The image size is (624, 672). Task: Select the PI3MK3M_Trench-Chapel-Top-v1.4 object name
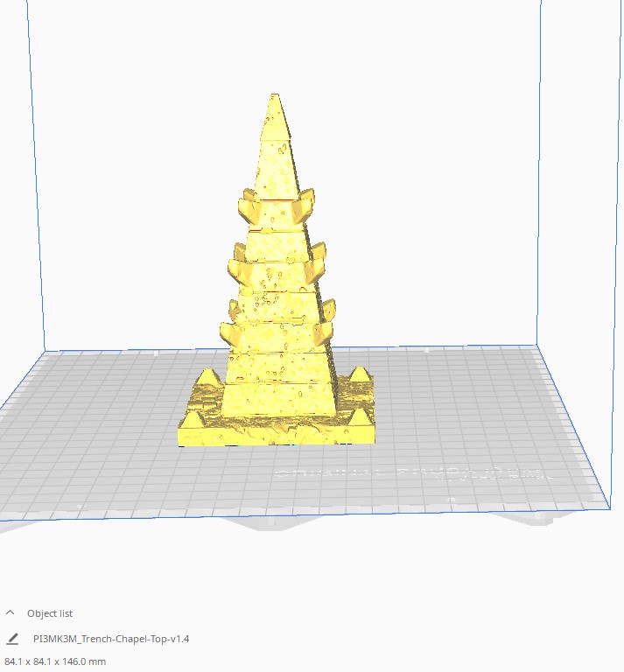pyautogui.click(x=111, y=639)
